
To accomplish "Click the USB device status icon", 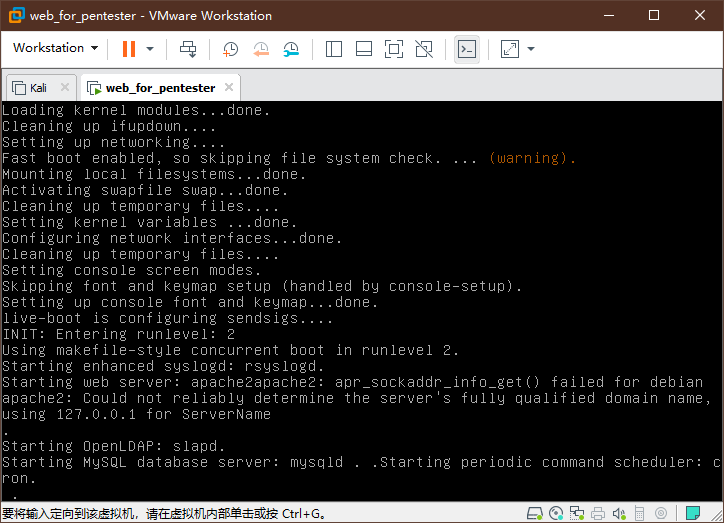I will (640, 513).
